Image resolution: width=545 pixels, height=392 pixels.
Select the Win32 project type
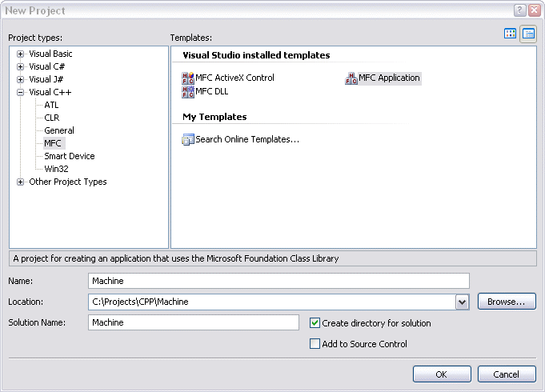(56, 169)
